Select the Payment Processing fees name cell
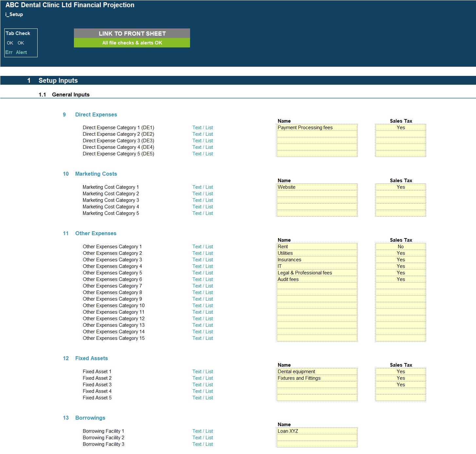476x454 pixels. pos(317,128)
